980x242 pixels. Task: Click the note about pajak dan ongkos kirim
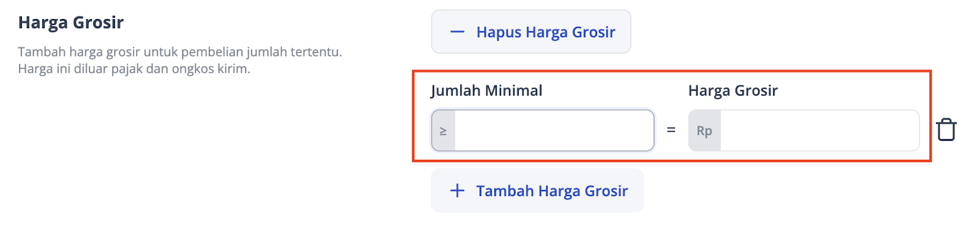click(134, 69)
